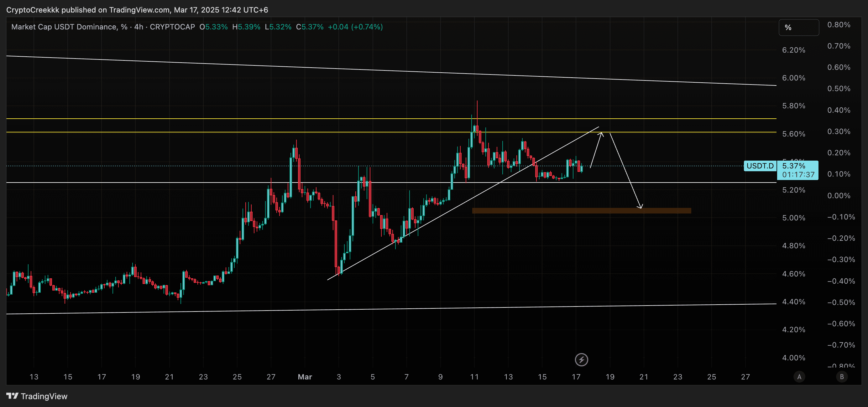Screen dimensions: 868x407
Task: Click the TradingView logo
Action: [37, 396]
